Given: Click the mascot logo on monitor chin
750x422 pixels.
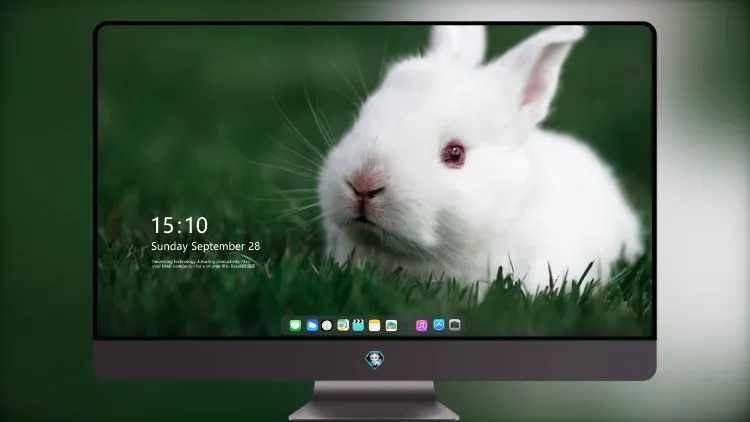Looking at the screenshot, I should click(375, 360).
